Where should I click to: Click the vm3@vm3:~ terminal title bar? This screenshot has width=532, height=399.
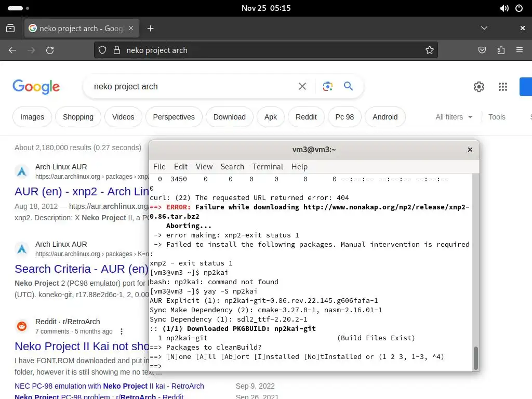pos(314,150)
